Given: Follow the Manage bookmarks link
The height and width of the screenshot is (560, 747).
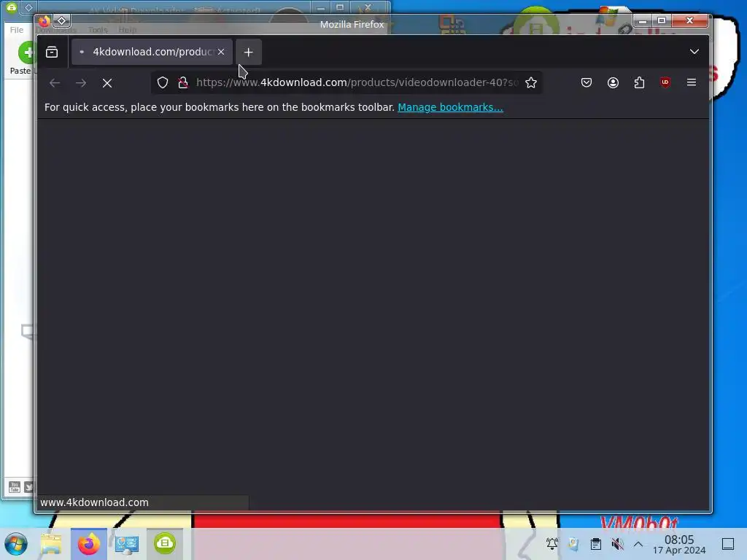Looking at the screenshot, I should pos(450,107).
